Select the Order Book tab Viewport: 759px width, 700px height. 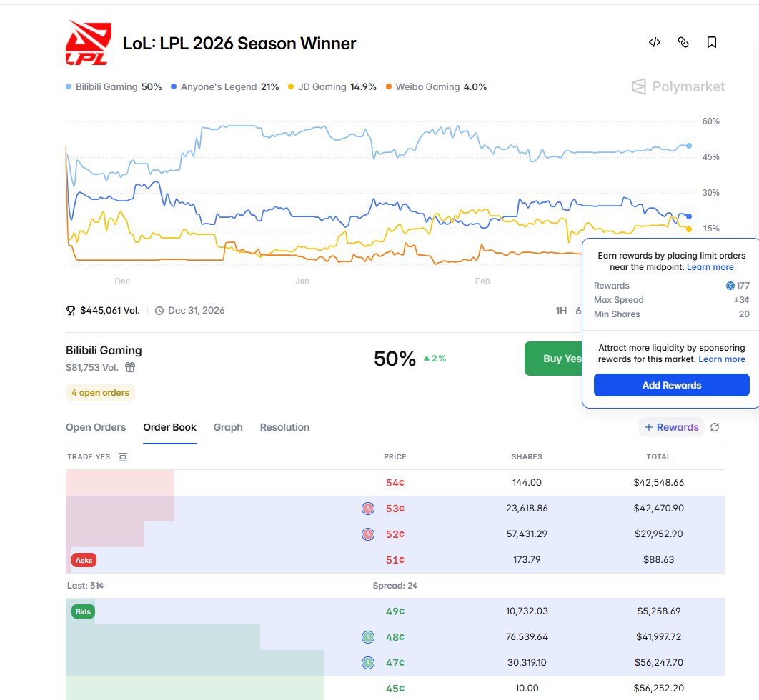pyautogui.click(x=169, y=427)
